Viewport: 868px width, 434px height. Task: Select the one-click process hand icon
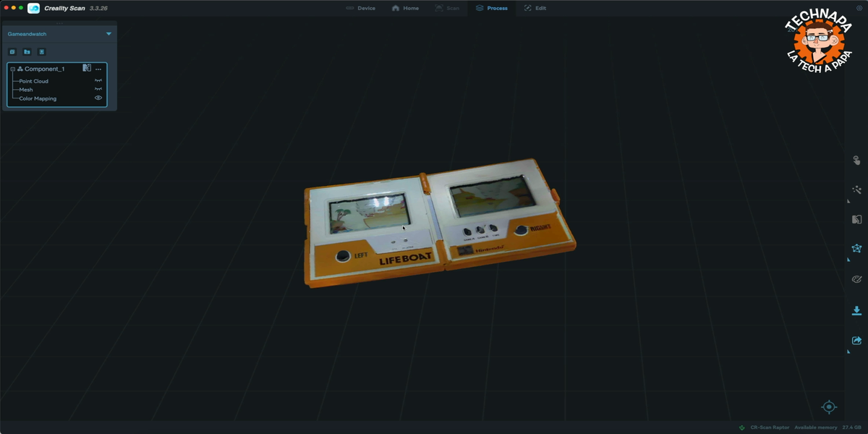(x=856, y=161)
